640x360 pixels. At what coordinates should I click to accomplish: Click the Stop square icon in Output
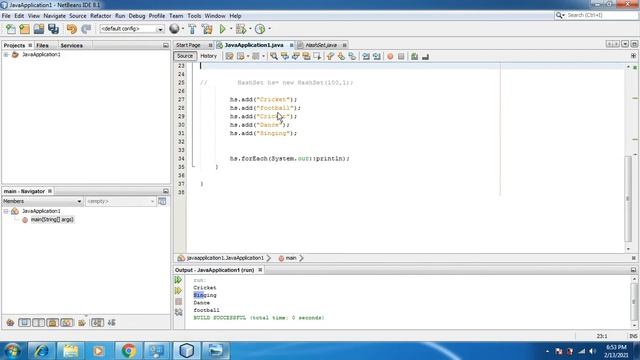pyautogui.click(x=178, y=302)
